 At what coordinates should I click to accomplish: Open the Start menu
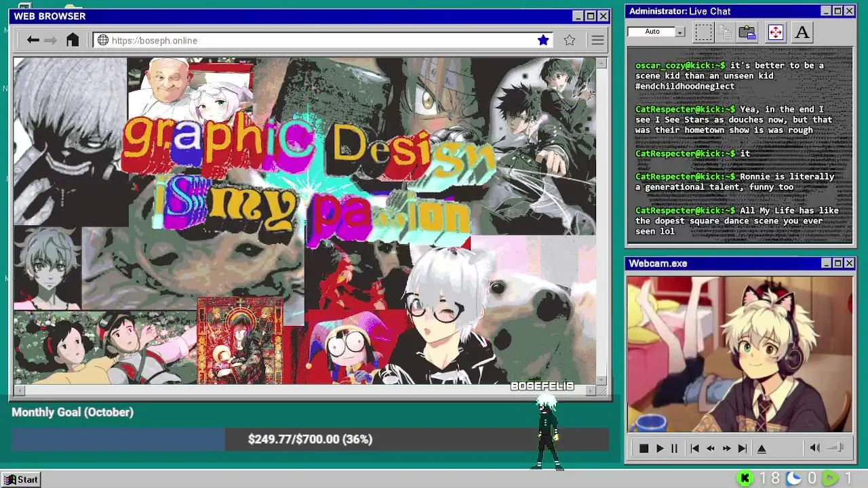coord(22,479)
